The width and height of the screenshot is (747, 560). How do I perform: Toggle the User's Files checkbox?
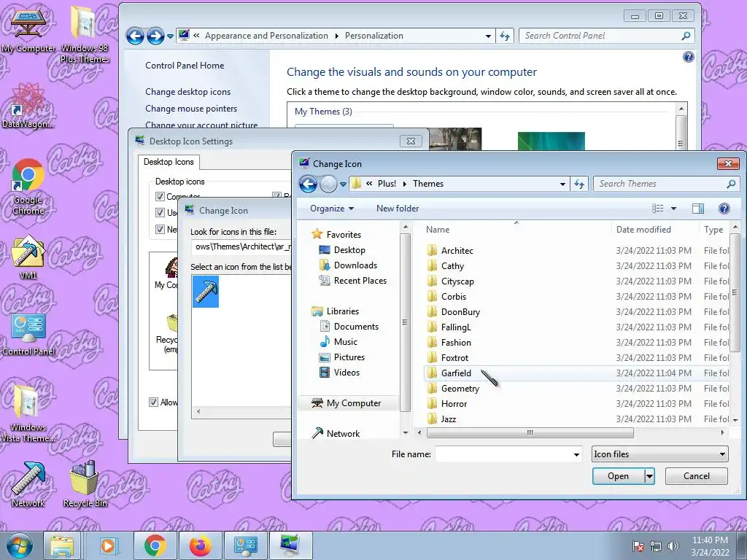coord(160,212)
